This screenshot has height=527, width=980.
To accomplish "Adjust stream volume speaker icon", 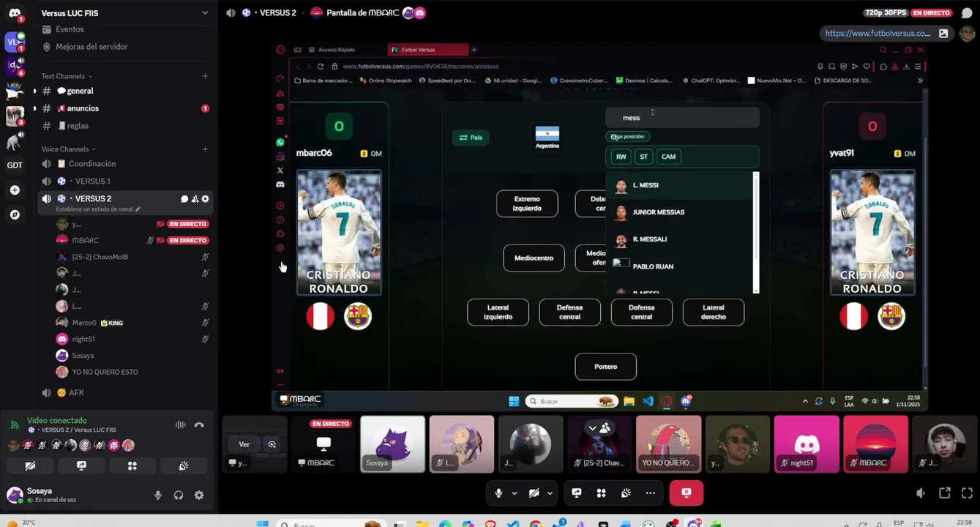I will pos(921,493).
